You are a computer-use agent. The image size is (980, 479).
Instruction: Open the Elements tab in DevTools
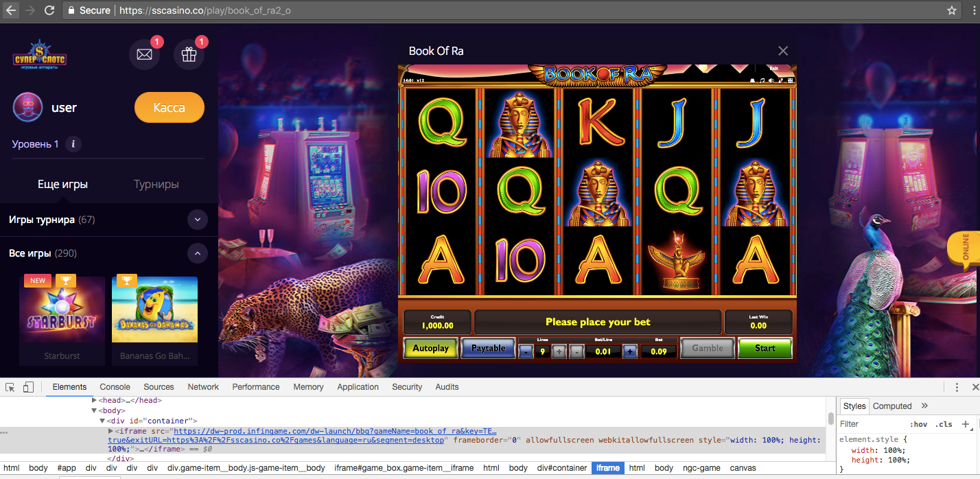coord(69,387)
